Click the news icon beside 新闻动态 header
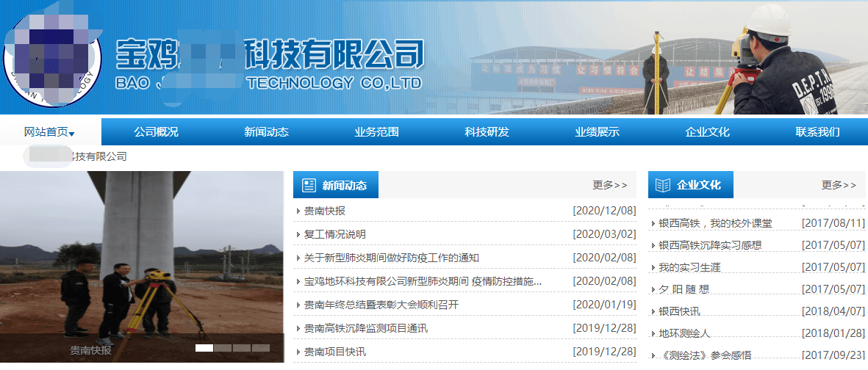868x370 pixels. point(309,185)
